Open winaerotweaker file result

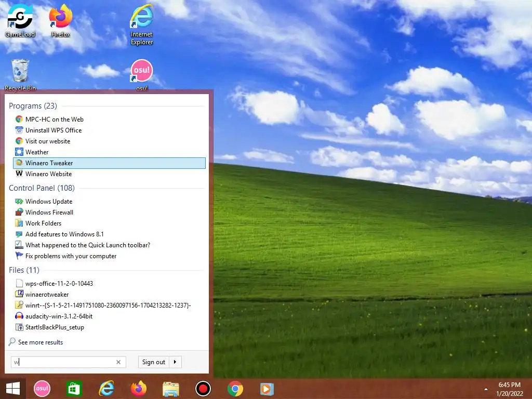tap(109, 294)
